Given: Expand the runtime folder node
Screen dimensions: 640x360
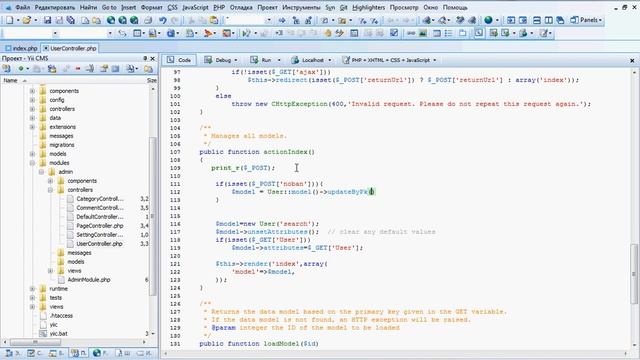Looking at the screenshot, I should tap(32, 289).
